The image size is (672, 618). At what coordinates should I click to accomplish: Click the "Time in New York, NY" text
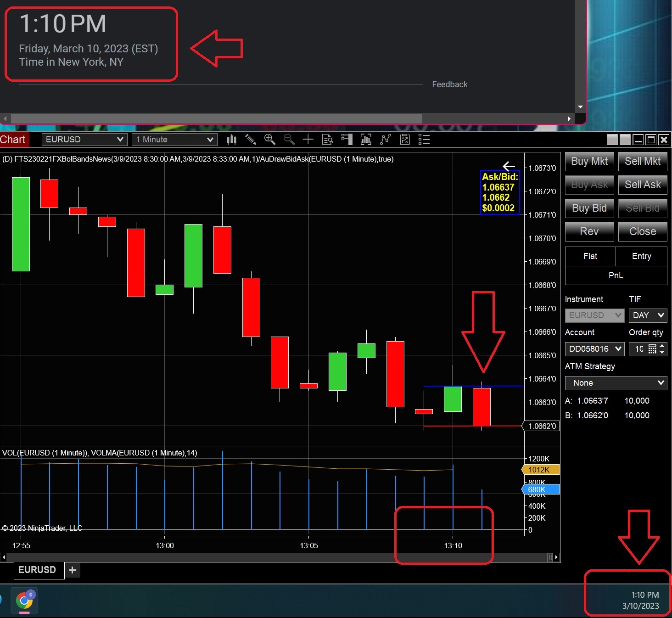click(x=71, y=62)
